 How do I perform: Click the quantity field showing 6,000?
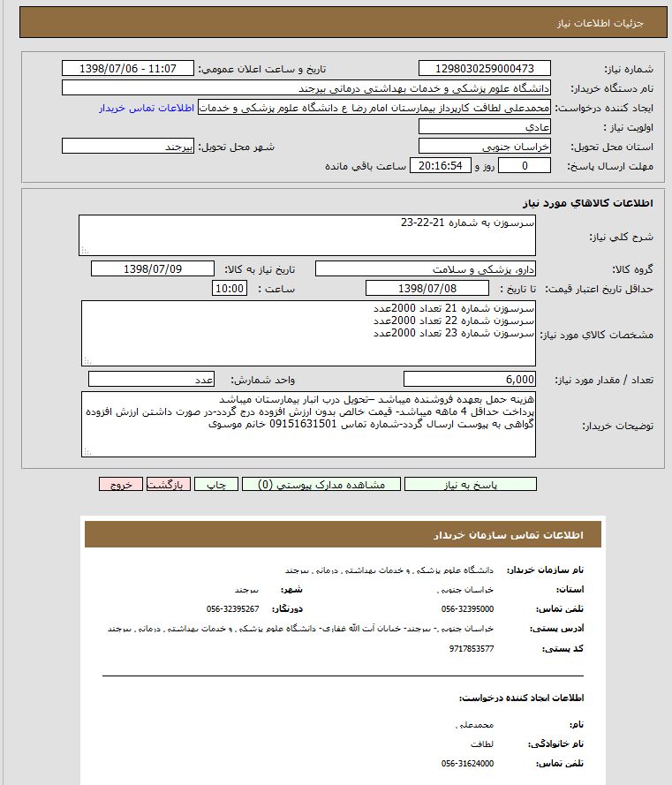469,379
